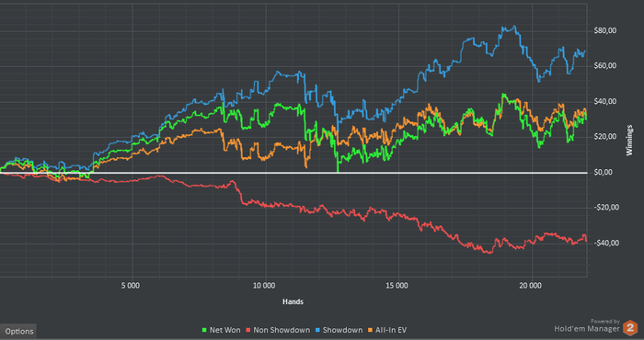Select the -$40,00 axis label
The width and height of the screenshot is (644, 340).
tap(606, 243)
